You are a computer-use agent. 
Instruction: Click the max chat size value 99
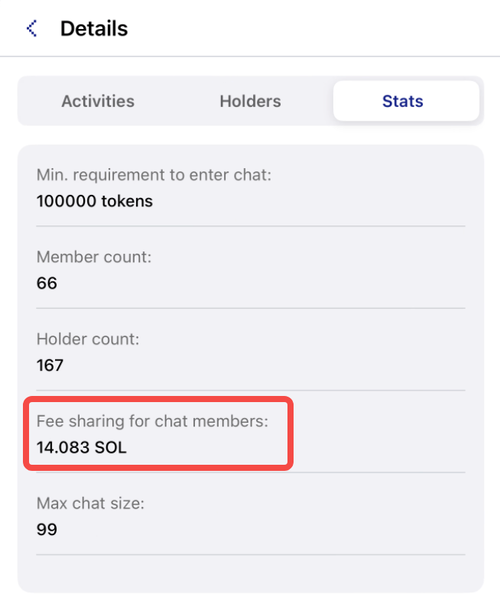[x=47, y=529]
